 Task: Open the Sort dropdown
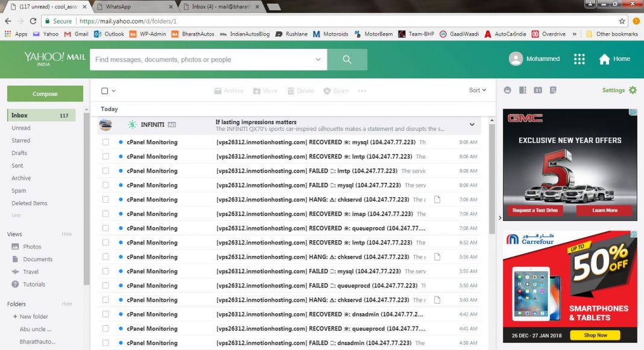(x=477, y=91)
